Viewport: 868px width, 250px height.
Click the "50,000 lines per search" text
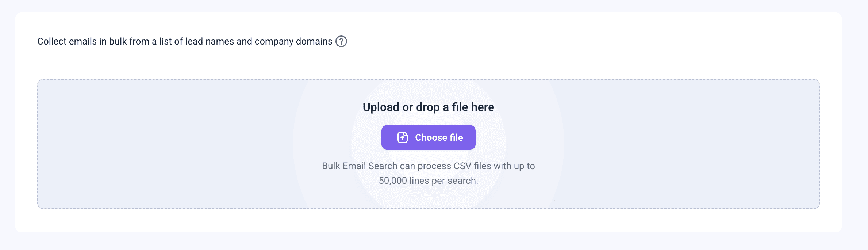(428, 181)
